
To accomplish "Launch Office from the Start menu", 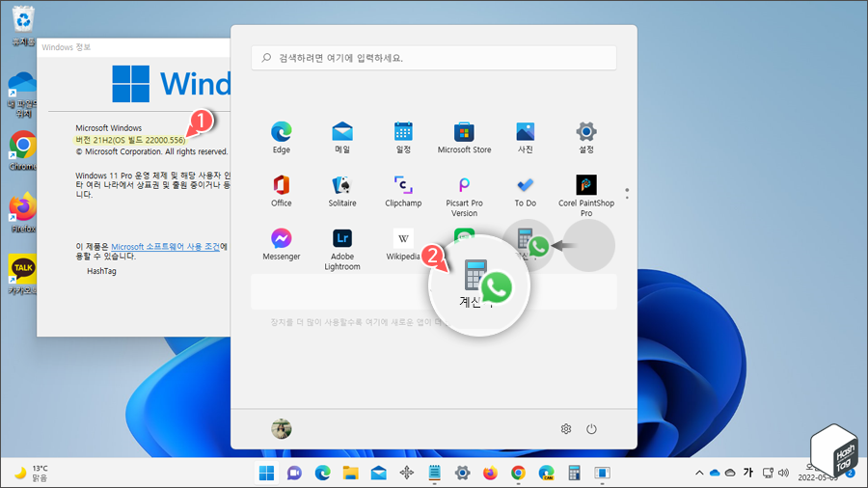I will pos(282,191).
